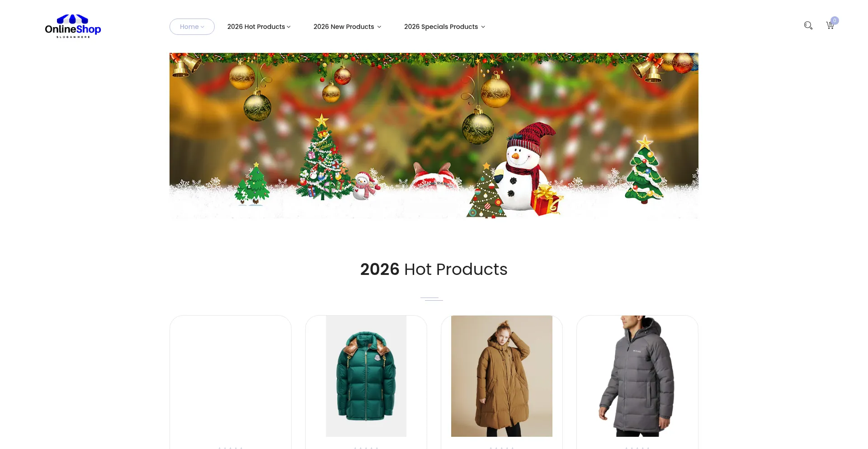Open the green puffer jacket product
The width and height of the screenshot is (868, 449).
tap(366, 376)
